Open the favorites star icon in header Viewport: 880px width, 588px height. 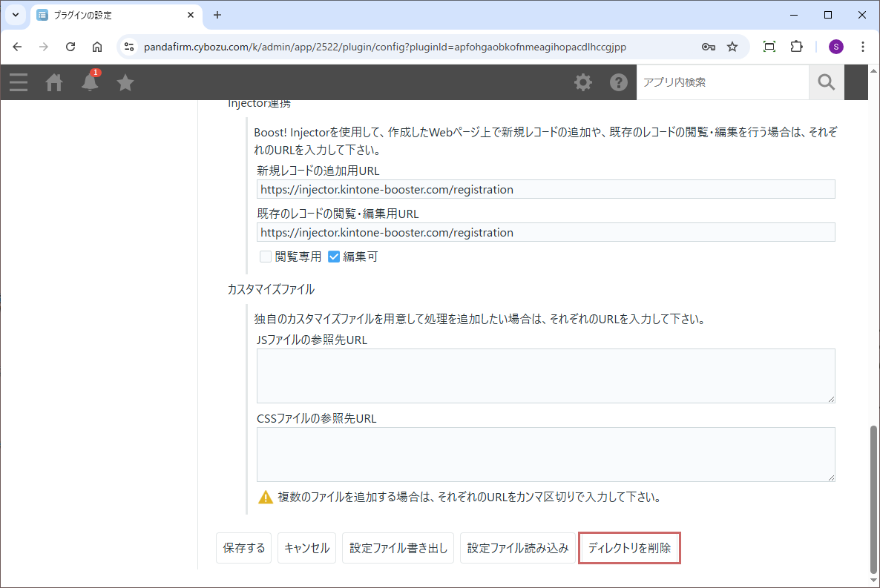coord(125,82)
